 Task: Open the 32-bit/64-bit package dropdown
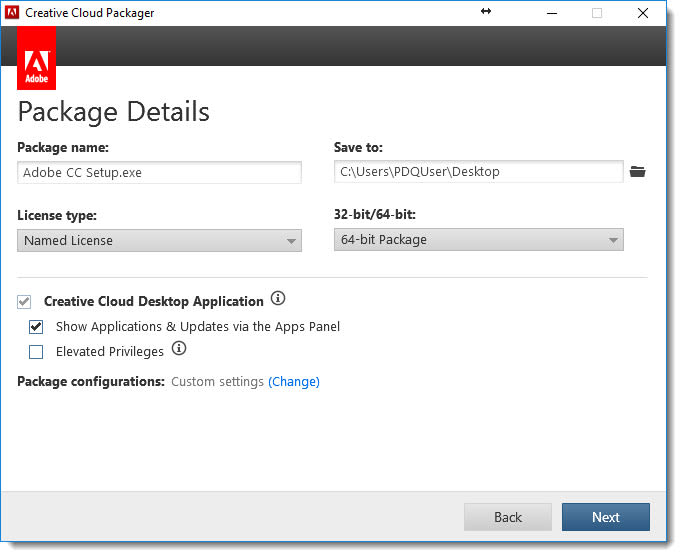[478, 240]
